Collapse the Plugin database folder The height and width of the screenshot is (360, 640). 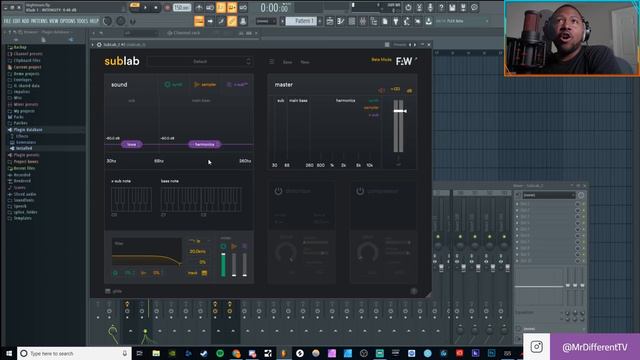pyautogui.click(x=25, y=130)
